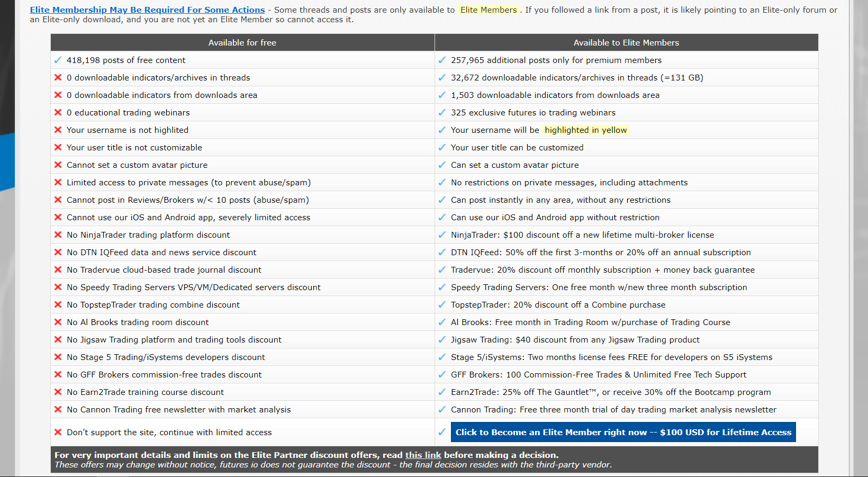Click the 'No Earn2Trade training course discount' text
868x477 pixels.
click(146, 392)
